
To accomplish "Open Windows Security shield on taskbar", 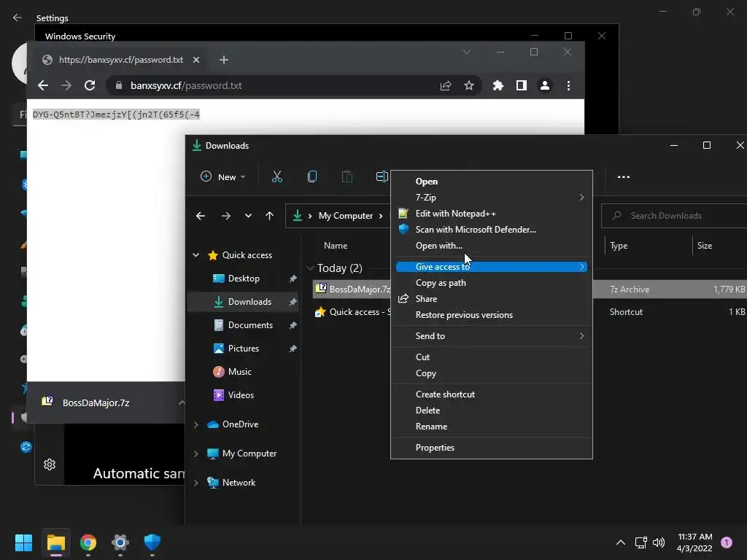I will click(152, 542).
